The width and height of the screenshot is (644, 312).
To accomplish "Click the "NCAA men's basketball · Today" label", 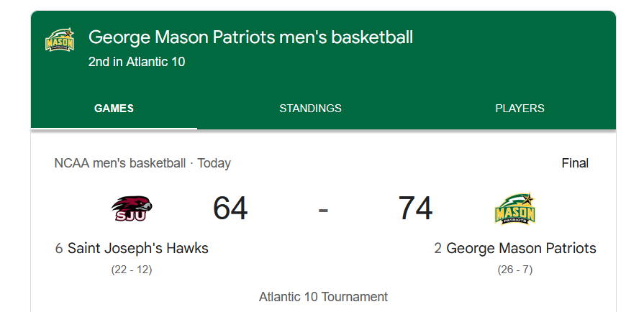I will [x=142, y=163].
